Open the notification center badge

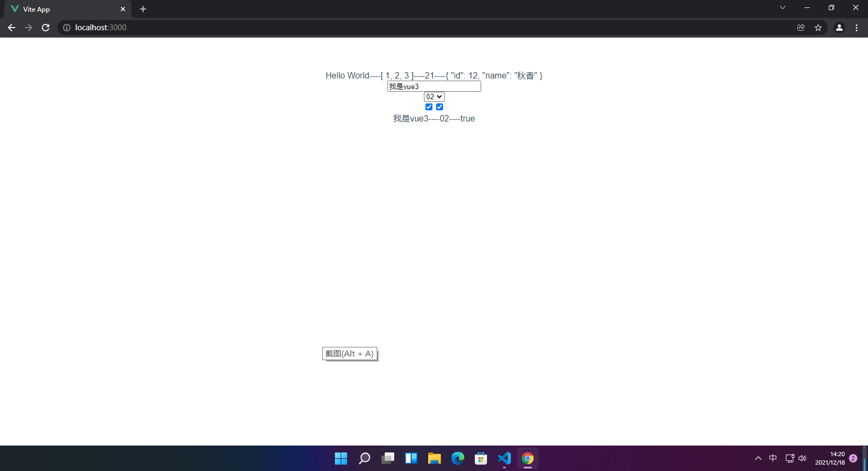(853, 458)
